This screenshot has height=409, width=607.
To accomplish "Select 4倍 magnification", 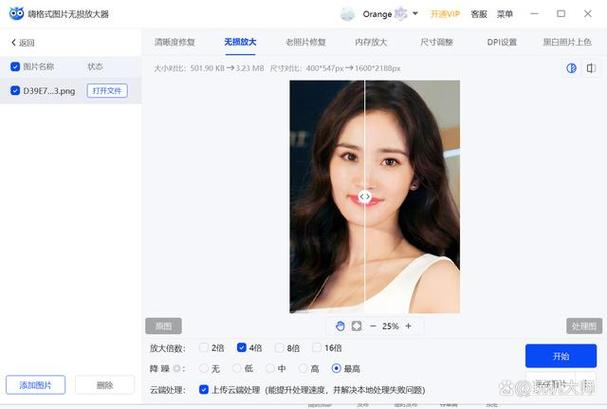I will (242, 347).
